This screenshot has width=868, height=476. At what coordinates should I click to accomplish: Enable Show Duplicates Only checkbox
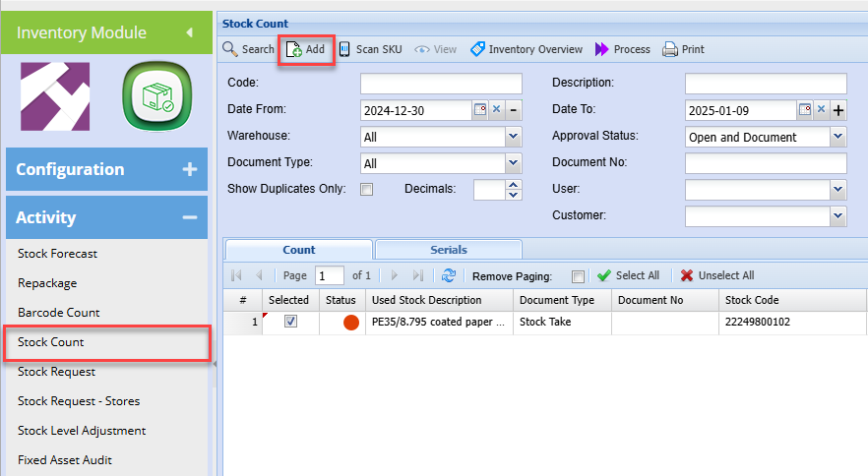point(366,189)
